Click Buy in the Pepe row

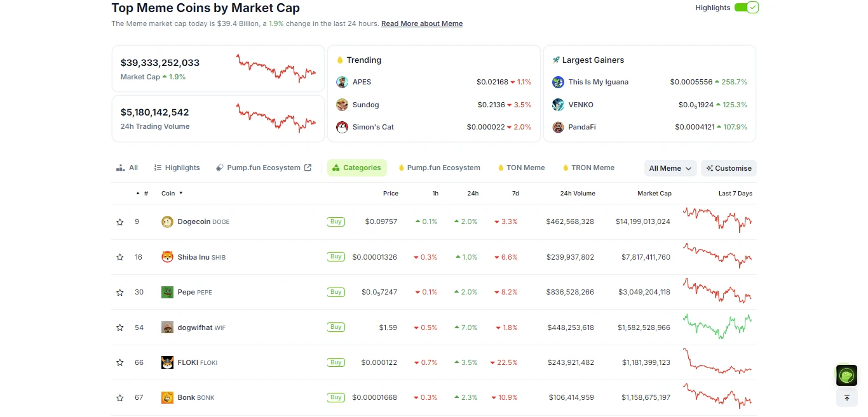[x=336, y=292]
